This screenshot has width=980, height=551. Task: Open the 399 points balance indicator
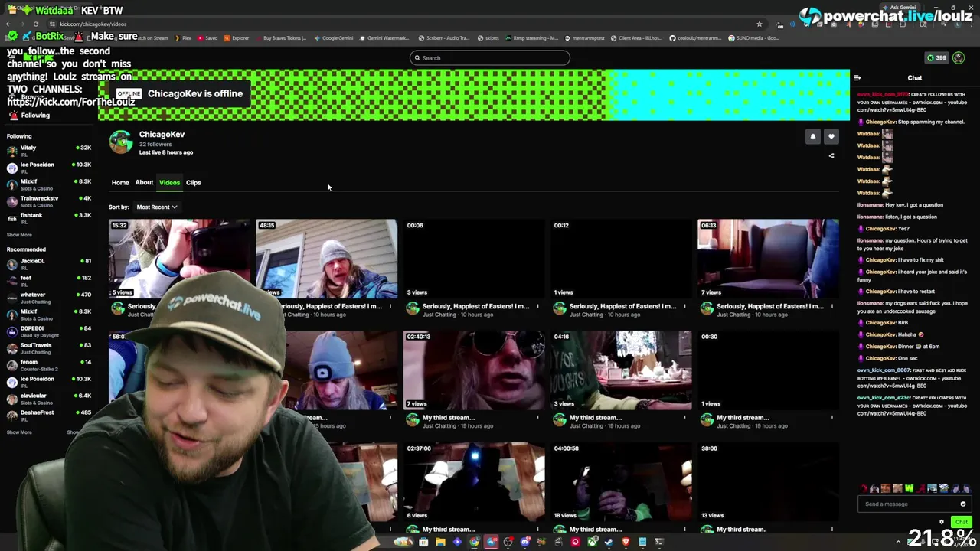click(936, 57)
